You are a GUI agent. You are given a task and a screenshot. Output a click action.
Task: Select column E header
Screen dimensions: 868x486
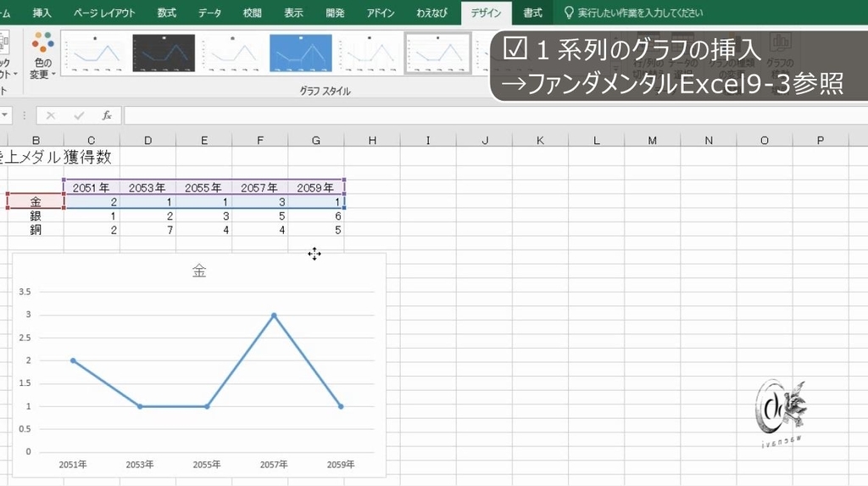204,140
